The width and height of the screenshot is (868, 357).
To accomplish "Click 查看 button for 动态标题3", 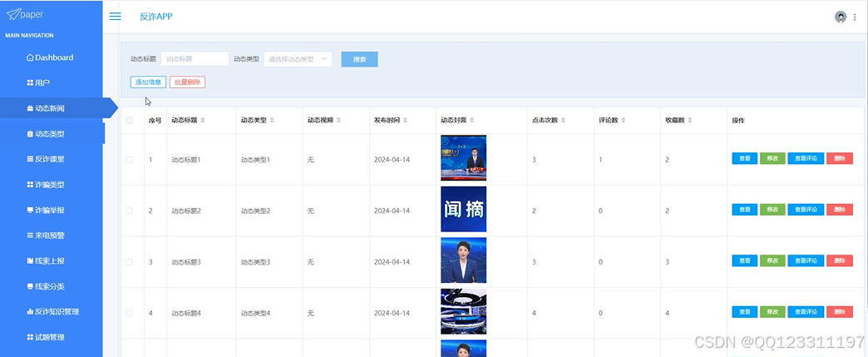I will coord(745,260).
